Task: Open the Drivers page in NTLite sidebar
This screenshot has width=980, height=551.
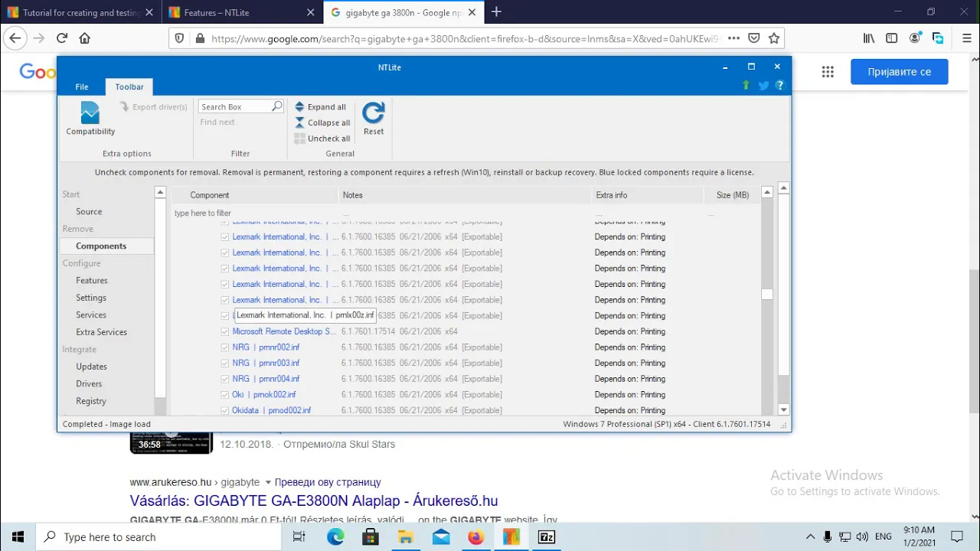Action: 89,384
